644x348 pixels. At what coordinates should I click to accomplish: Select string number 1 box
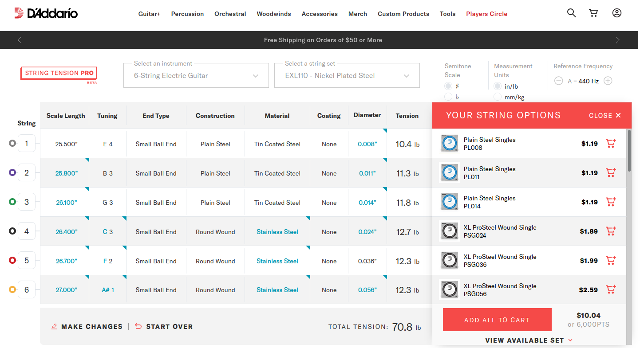coord(27,143)
